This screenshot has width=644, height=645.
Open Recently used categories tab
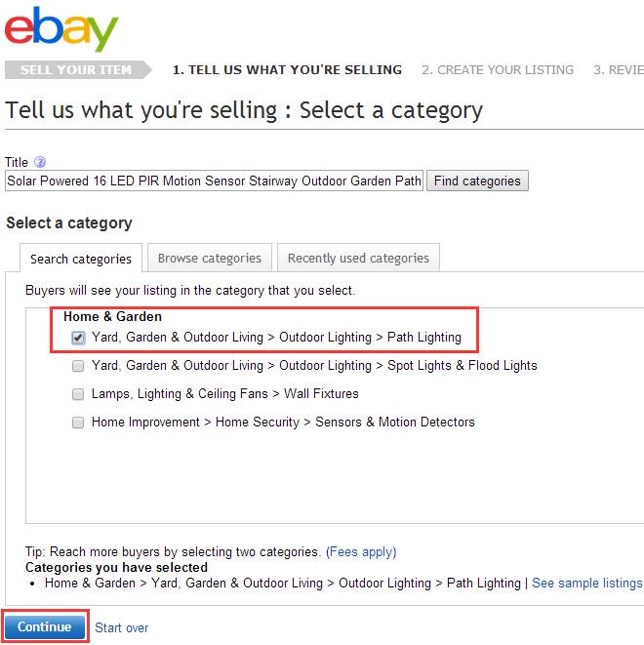coord(358,259)
